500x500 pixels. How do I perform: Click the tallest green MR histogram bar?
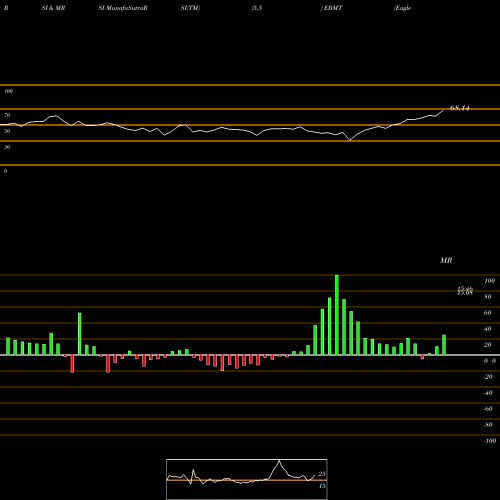point(337,315)
